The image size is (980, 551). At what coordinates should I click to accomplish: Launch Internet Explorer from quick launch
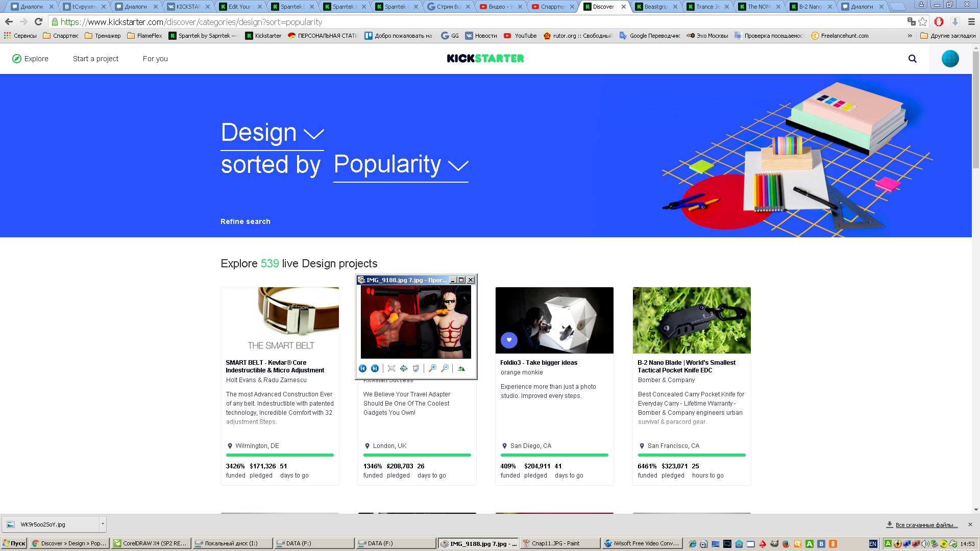point(692,544)
